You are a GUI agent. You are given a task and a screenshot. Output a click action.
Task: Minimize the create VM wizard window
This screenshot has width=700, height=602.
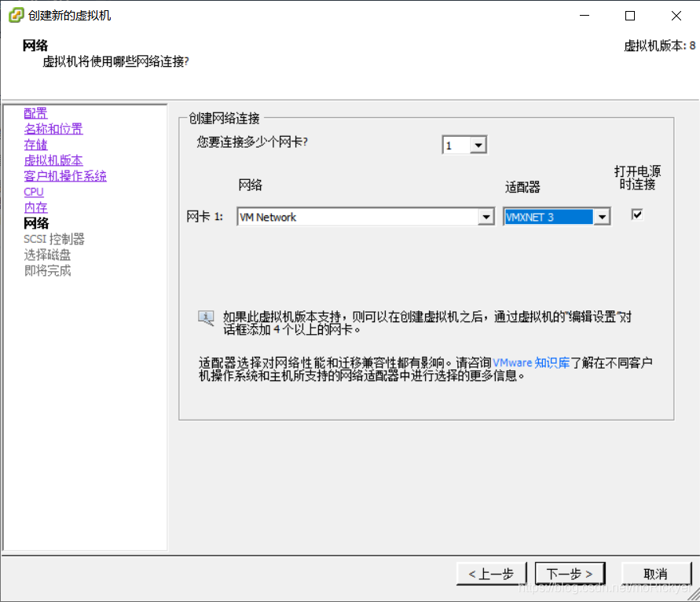tap(585, 16)
